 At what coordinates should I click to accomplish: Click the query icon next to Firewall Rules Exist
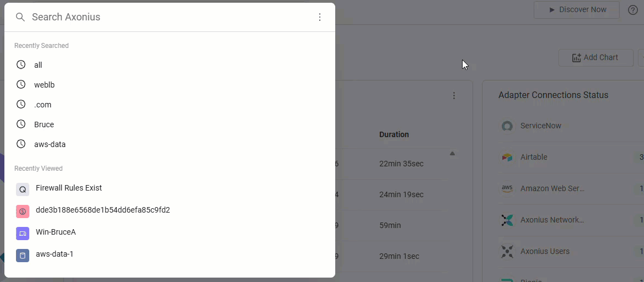coord(23,189)
